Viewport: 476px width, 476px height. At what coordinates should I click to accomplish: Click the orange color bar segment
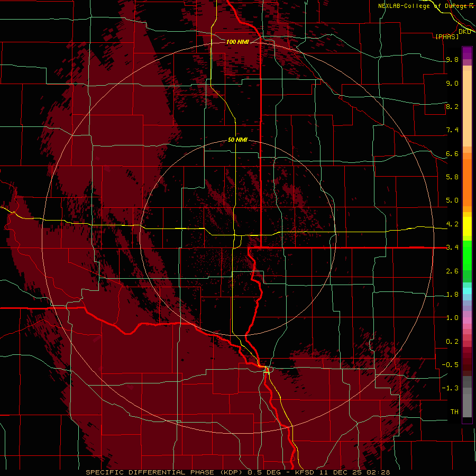[x=467, y=182]
